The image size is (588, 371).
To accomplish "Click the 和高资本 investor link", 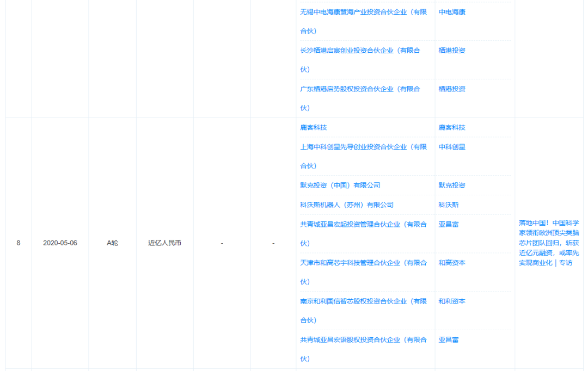I will coord(452,263).
